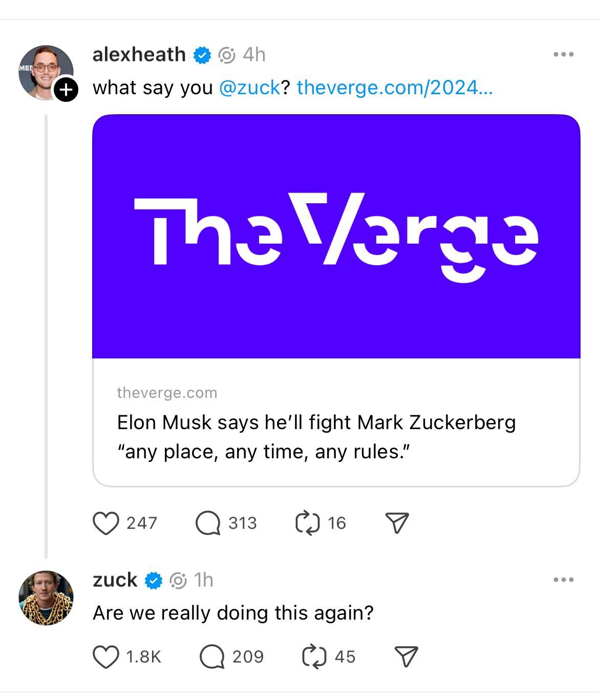Follow alexheath using the plus badge
The height and width of the screenshot is (700, 599).
pyautogui.click(x=66, y=90)
